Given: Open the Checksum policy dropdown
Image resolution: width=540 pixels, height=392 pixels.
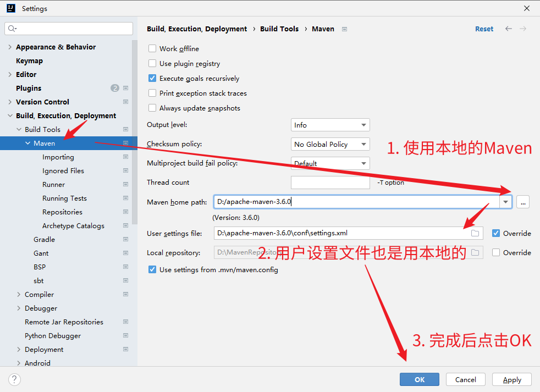Looking at the screenshot, I should [330, 144].
